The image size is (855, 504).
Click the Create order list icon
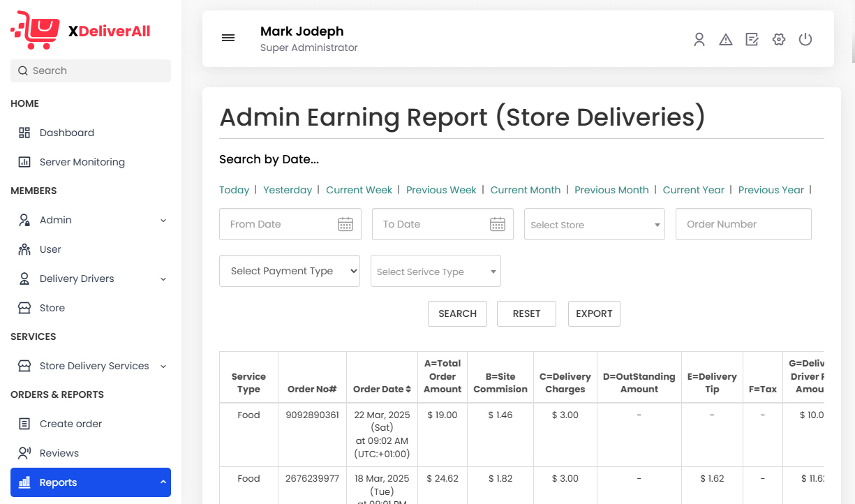pos(24,424)
